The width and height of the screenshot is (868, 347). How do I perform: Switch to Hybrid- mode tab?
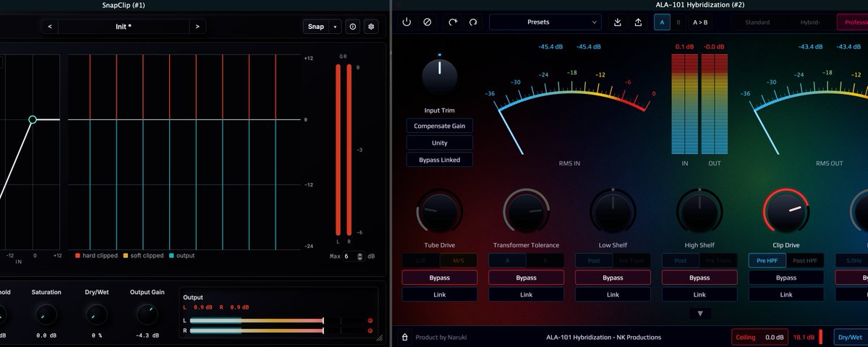[x=809, y=22]
